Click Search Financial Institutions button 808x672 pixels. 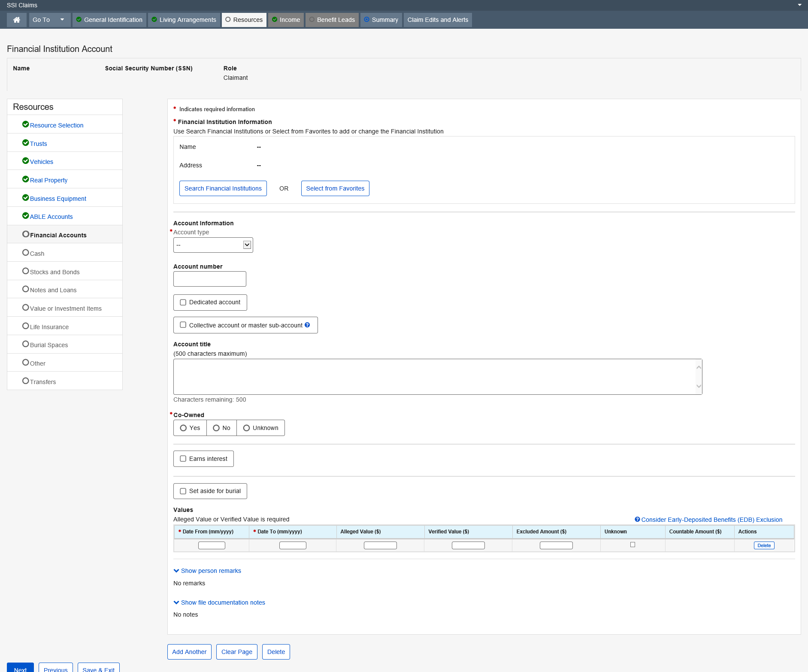pyautogui.click(x=223, y=188)
